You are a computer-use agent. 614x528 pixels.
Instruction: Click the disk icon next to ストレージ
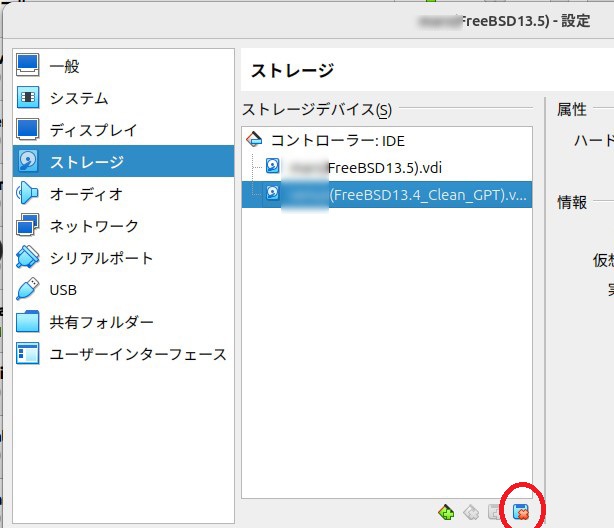pyautogui.click(x=28, y=161)
